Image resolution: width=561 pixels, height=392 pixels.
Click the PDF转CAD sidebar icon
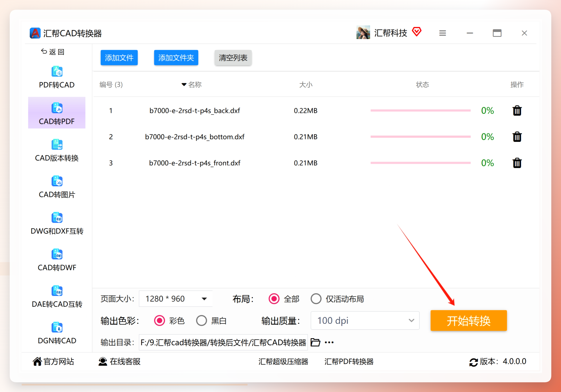57,71
